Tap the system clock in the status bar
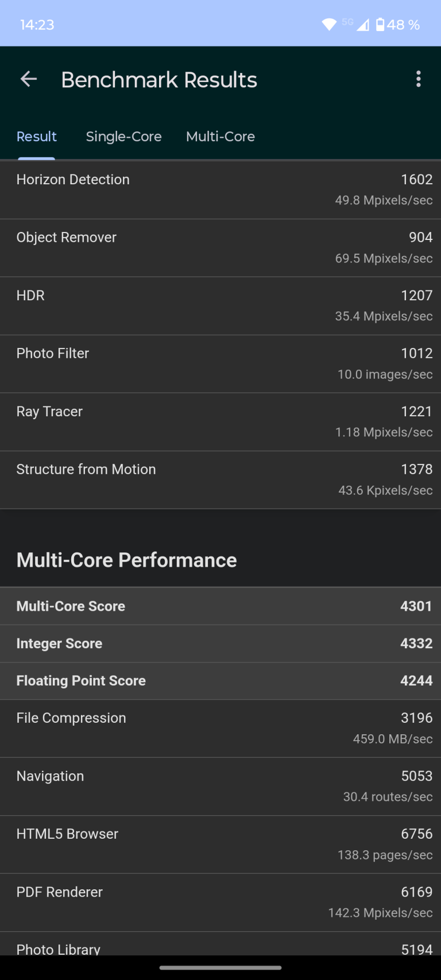441x980 pixels. 37,25
